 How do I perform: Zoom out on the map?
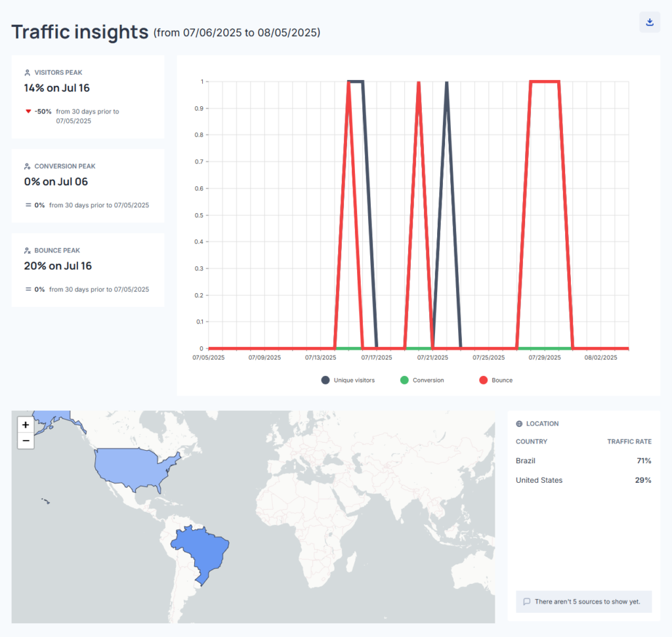(26, 441)
